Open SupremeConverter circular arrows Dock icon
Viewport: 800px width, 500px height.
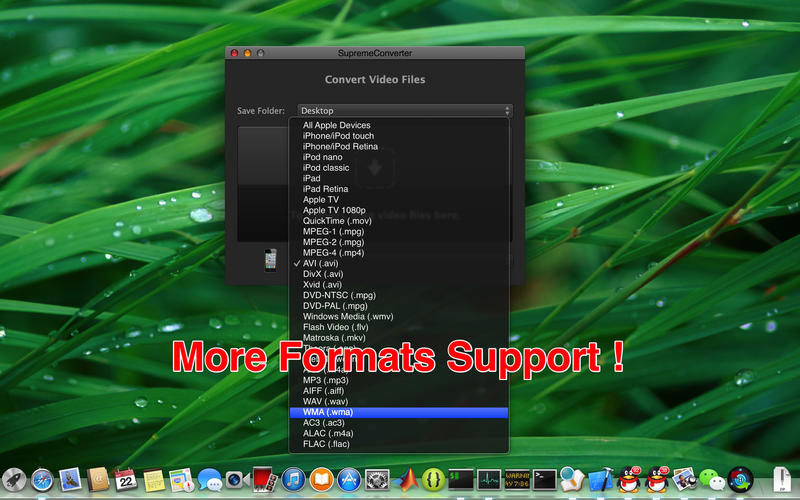740,480
